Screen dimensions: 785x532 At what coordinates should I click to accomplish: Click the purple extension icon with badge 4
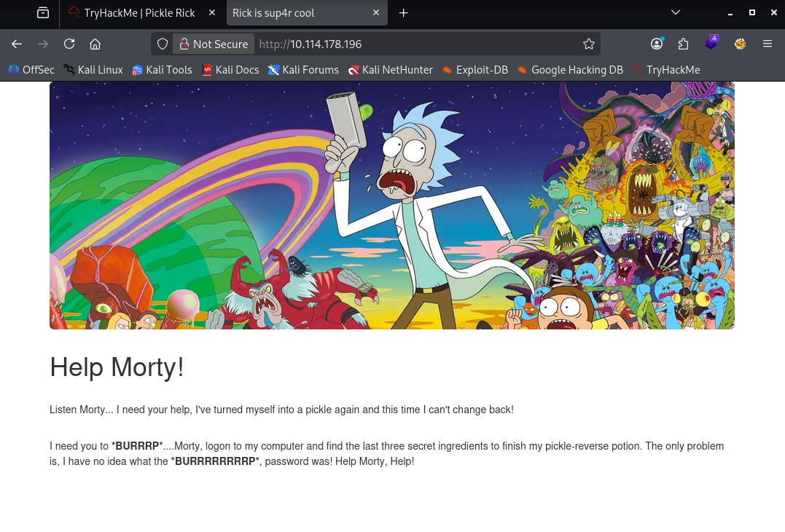click(x=711, y=44)
